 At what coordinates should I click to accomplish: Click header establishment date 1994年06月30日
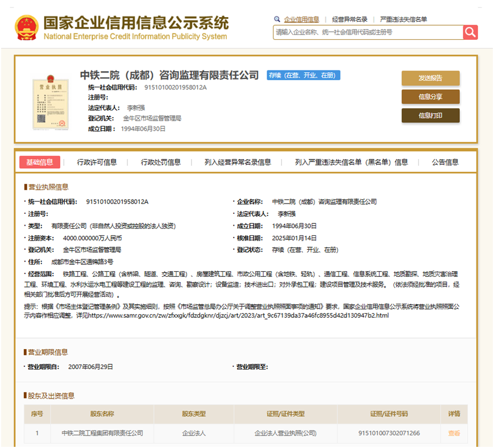pos(143,129)
